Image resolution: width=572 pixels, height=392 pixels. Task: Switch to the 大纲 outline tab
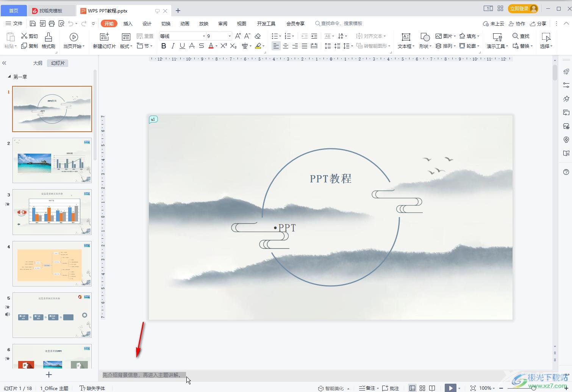38,63
